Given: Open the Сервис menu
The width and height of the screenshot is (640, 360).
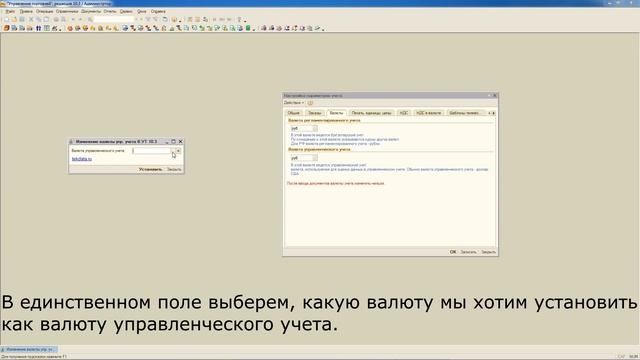Looking at the screenshot, I should tap(126, 11).
